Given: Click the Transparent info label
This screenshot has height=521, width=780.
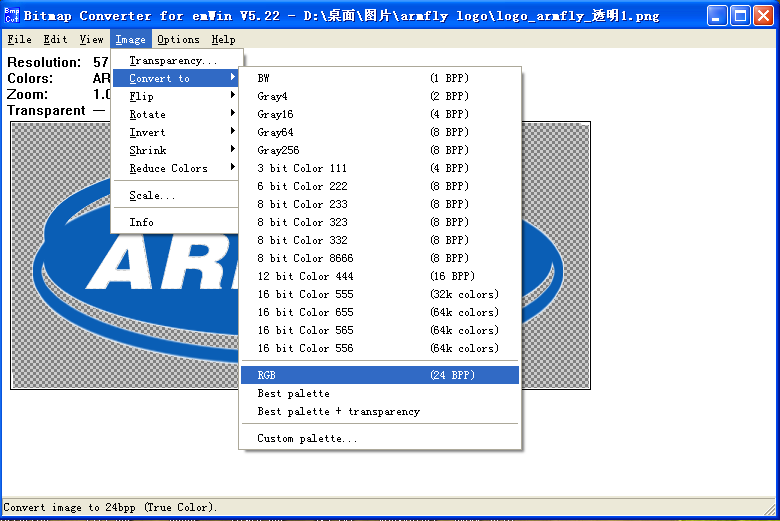Looking at the screenshot, I should [x=46, y=110].
